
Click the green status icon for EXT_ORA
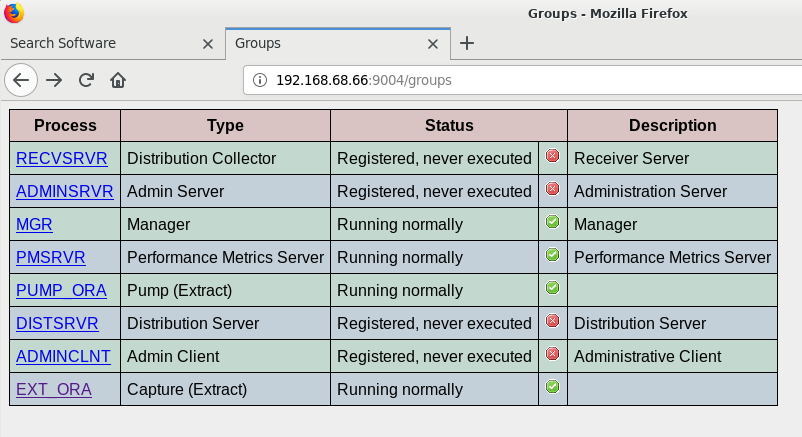coord(552,387)
